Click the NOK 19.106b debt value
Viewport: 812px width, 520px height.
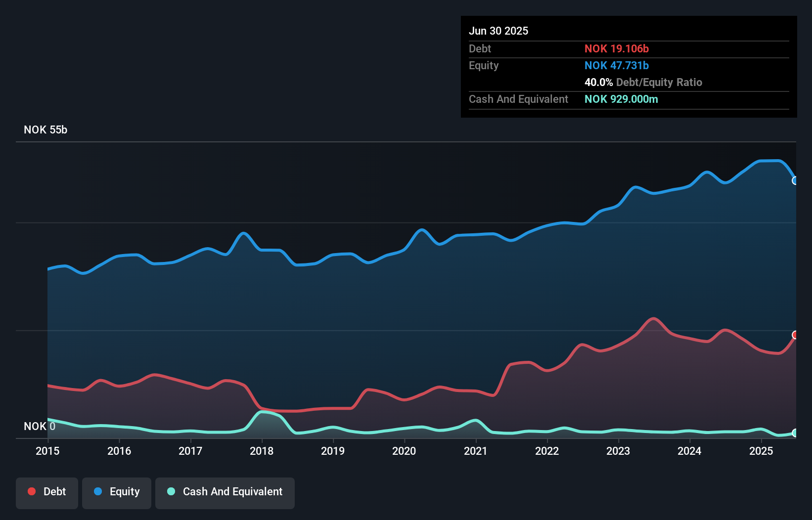[x=617, y=48]
